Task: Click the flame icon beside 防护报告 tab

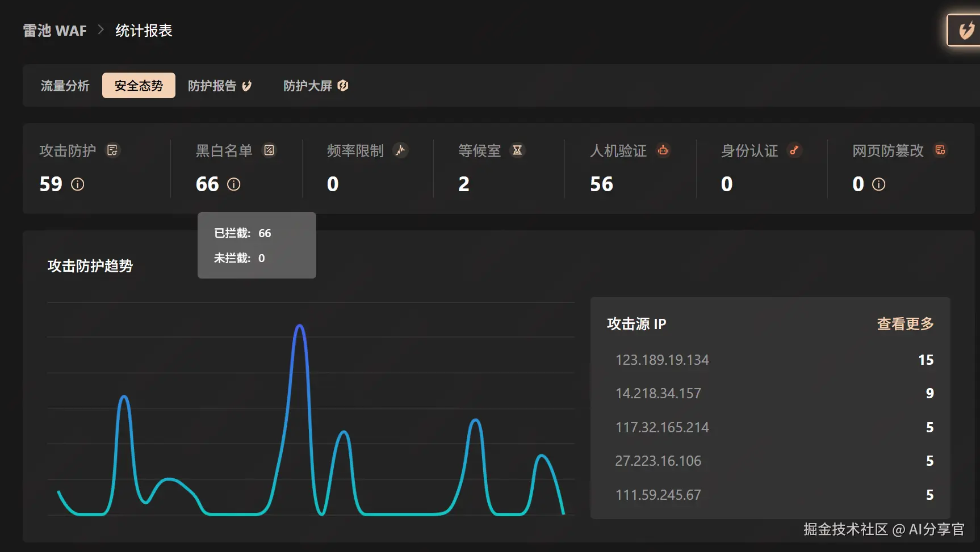Action: click(x=246, y=86)
